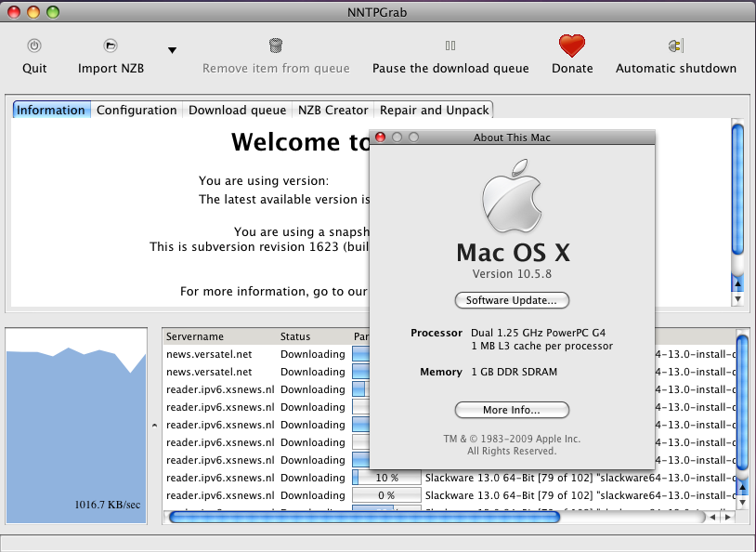Viewport: 756px width, 552px height.
Task: Sort the table by Servername column header
Action: coord(195,336)
